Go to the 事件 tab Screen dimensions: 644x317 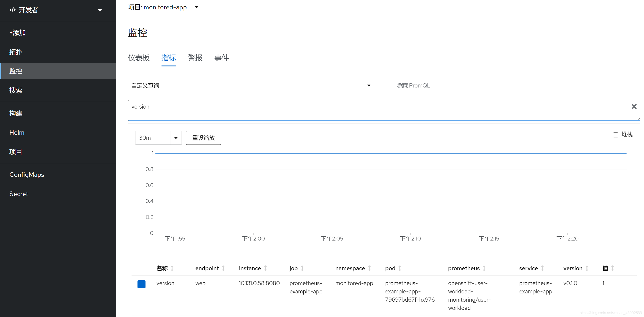tap(221, 58)
